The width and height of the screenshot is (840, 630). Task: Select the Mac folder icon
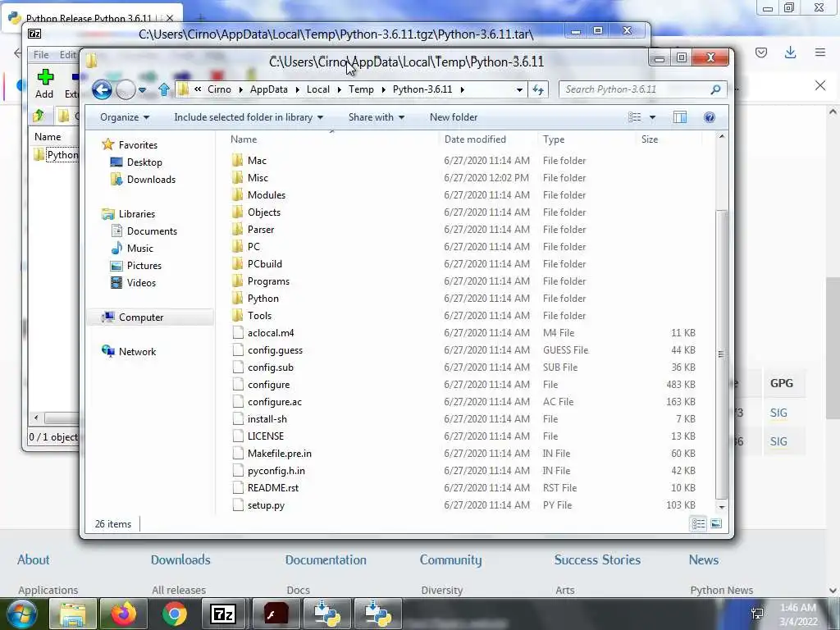pyautogui.click(x=238, y=161)
